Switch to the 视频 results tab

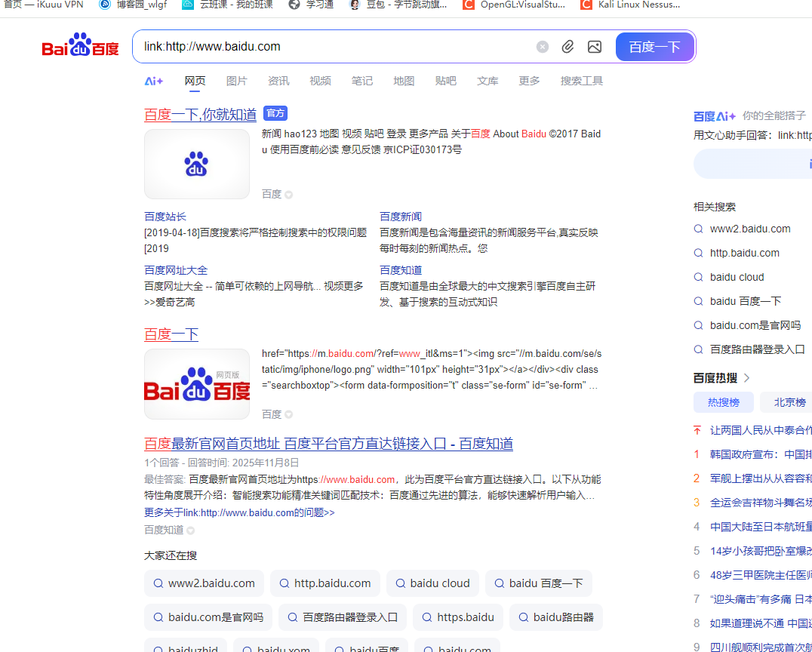pos(320,81)
